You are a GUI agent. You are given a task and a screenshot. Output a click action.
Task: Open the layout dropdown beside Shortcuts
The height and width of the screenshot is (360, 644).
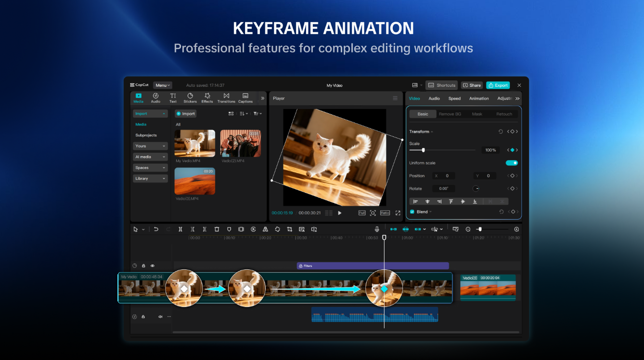pyautogui.click(x=417, y=85)
